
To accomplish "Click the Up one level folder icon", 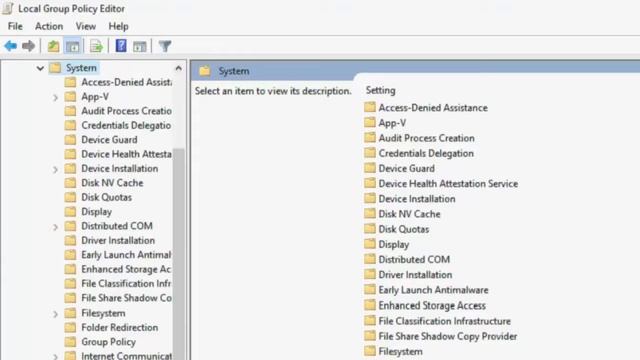I will pos(53,46).
